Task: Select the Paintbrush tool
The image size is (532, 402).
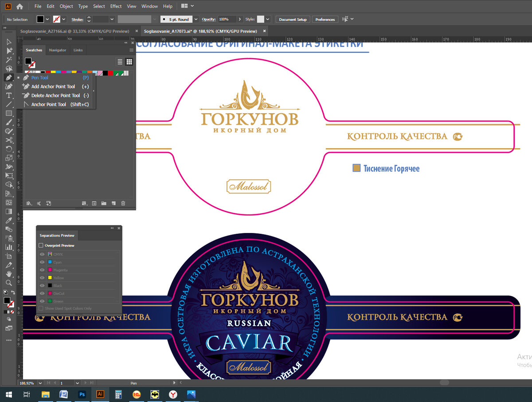Action: 8,122
